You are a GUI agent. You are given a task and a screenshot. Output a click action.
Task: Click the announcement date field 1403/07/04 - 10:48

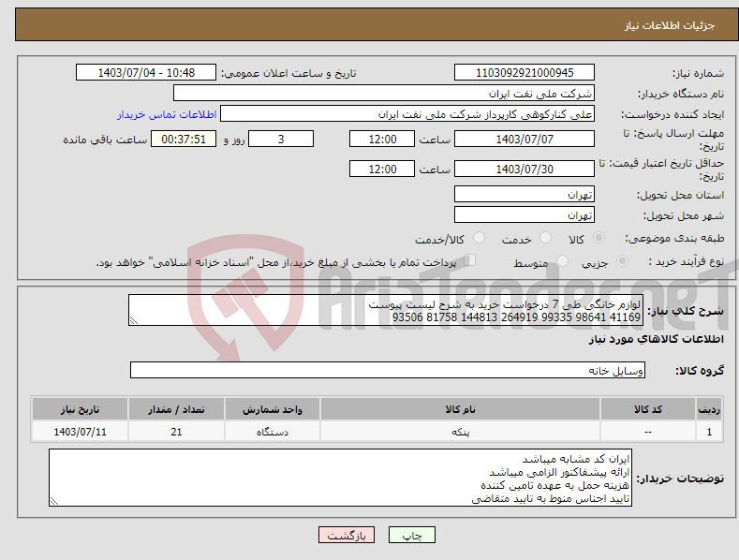click(146, 73)
